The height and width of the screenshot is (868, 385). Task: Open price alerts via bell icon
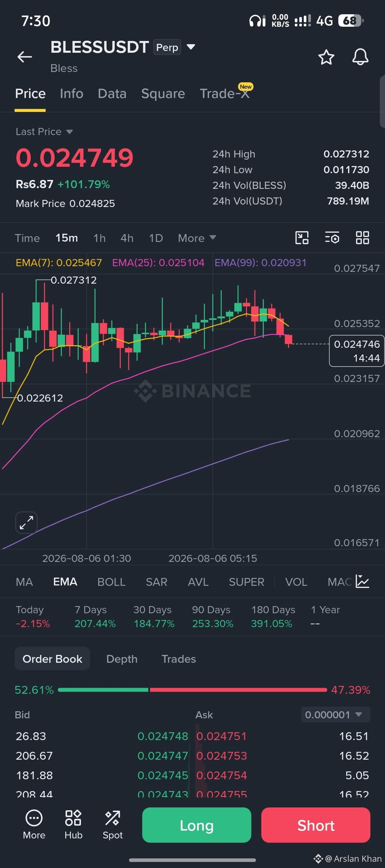point(360,57)
